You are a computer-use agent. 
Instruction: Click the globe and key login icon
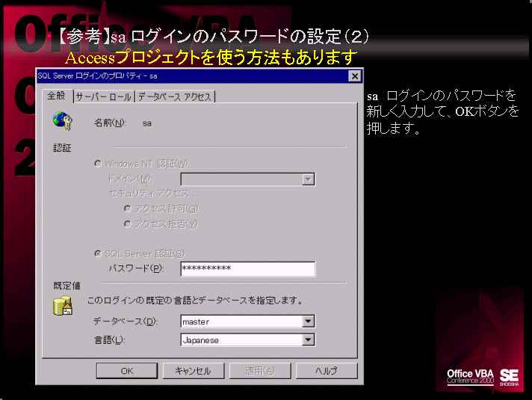63,120
